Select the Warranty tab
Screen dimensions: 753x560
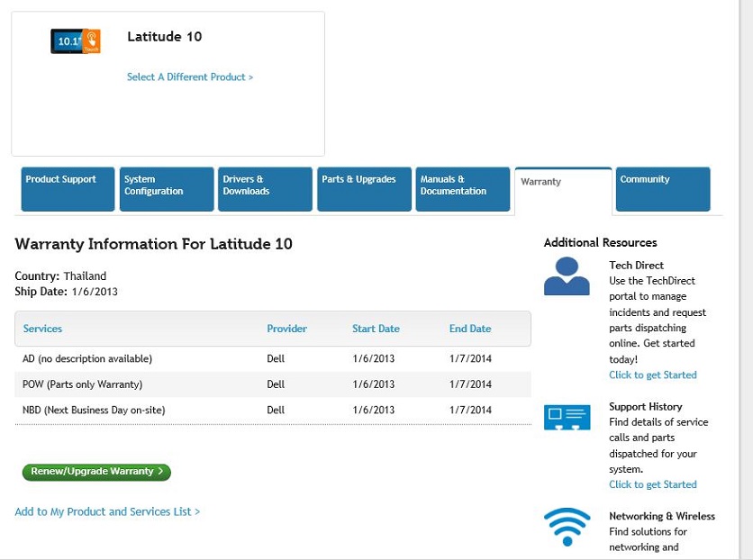(x=563, y=191)
